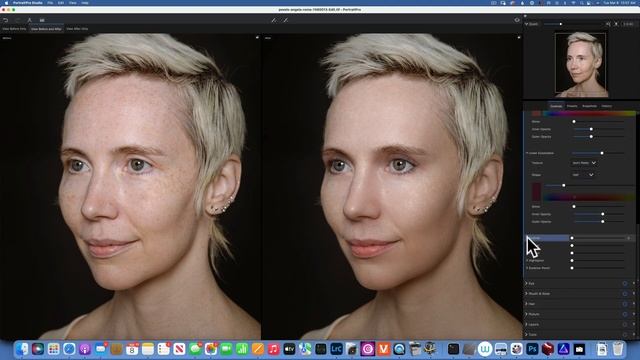
Task: Open the Texture dropdown
Action: click(x=584, y=163)
